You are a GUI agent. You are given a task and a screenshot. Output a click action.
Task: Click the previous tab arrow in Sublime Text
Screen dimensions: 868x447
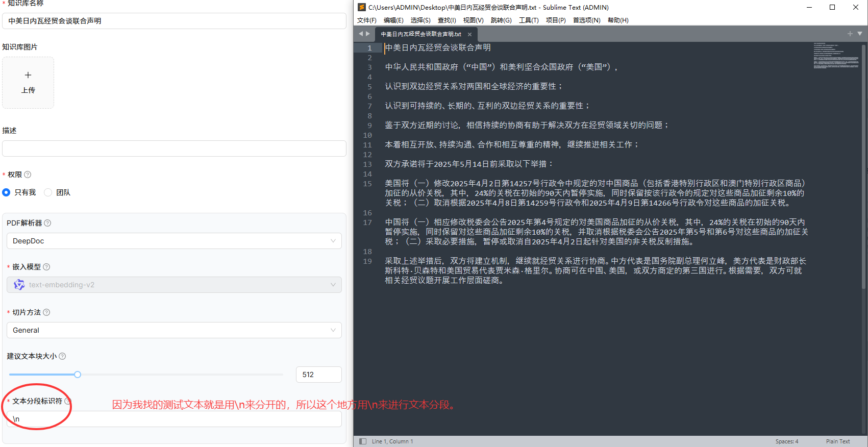(361, 34)
